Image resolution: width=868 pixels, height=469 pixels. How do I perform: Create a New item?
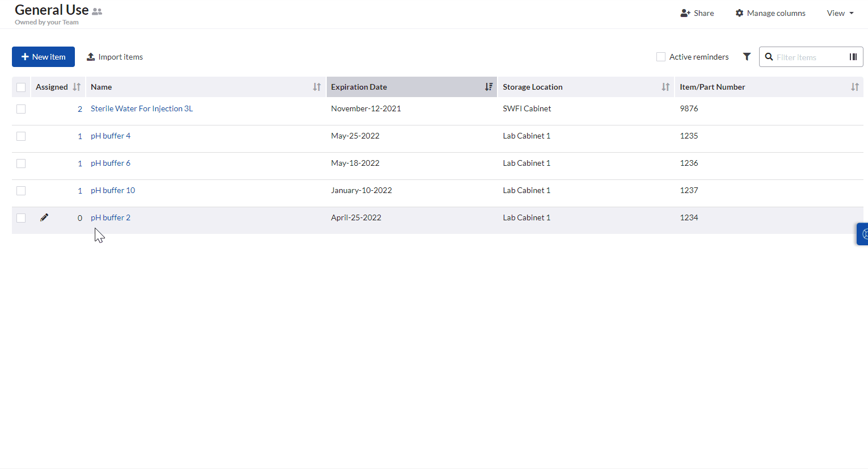point(43,57)
